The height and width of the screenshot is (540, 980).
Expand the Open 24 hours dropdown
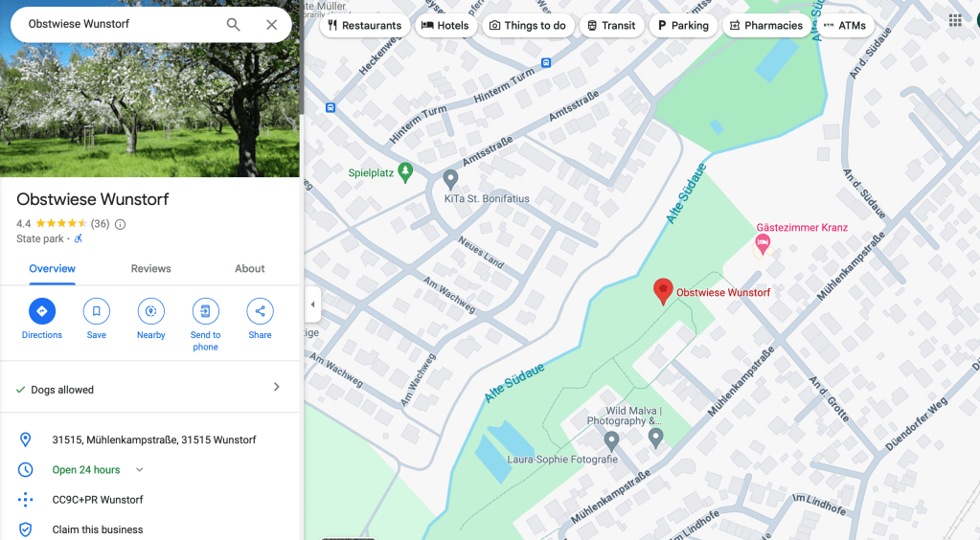(139, 469)
